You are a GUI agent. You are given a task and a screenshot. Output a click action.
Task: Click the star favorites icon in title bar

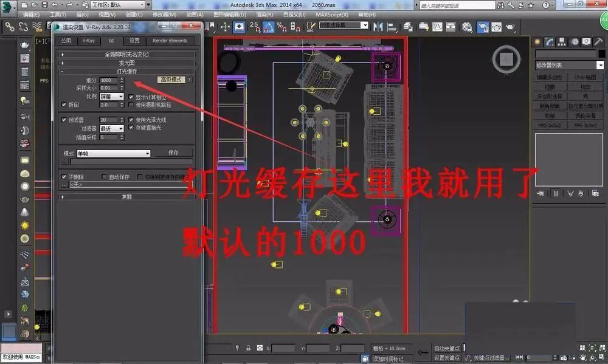[x=531, y=5]
